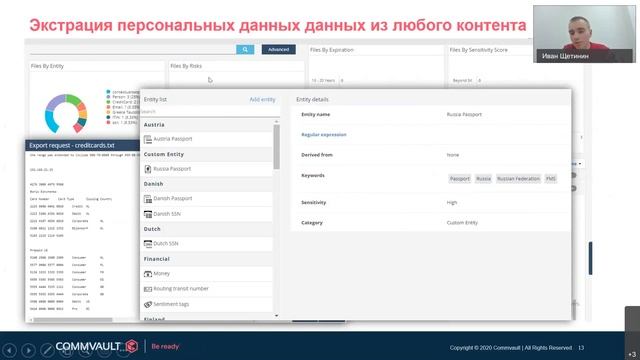Click horizontal scrollbar in Export request window
The height and width of the screenshot is (360, 640).
pyautogui.click(x=73, y=320)
